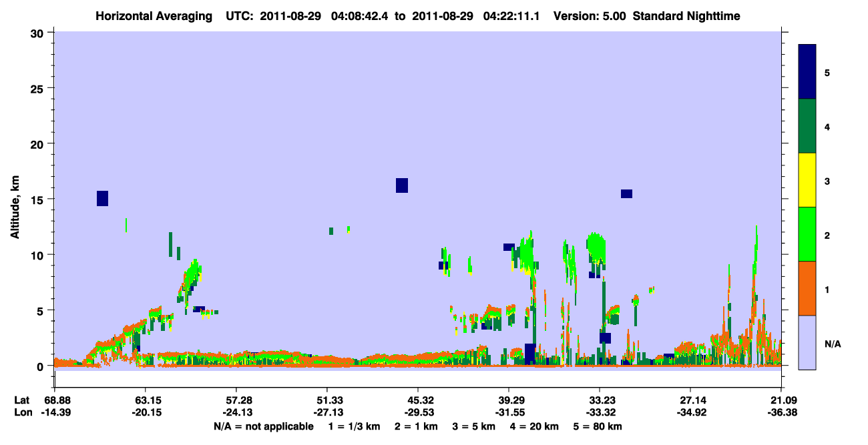This screenshot has width=868, height=445.
Task: Click legend text 'N/A = not applicable'
Action: (264, 426)
